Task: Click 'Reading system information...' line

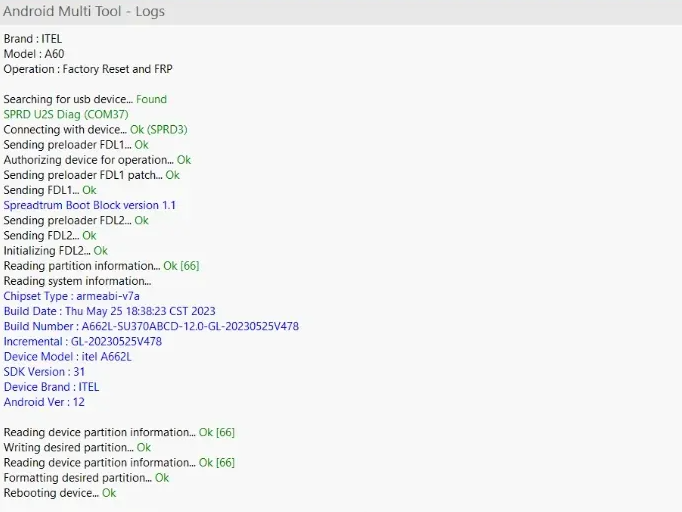Action: 77,281
